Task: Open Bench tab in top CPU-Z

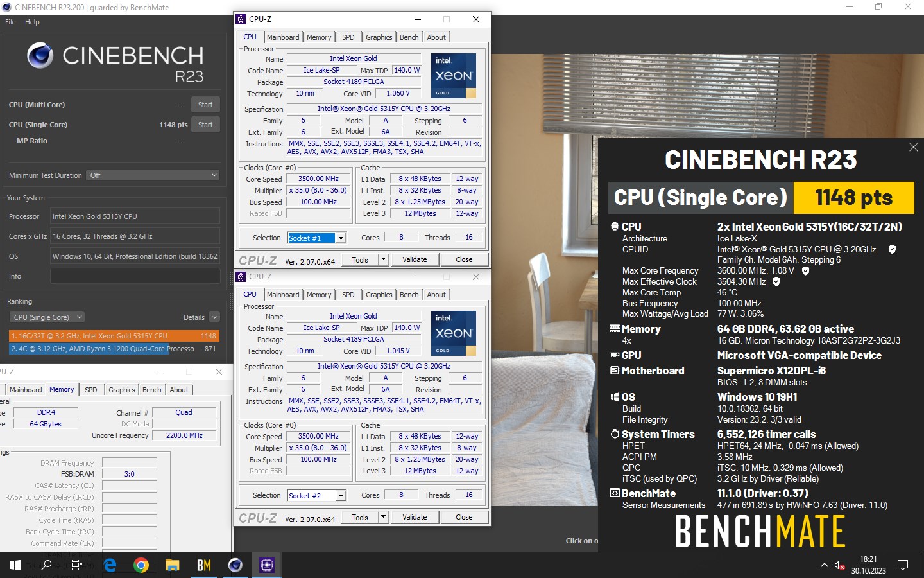Action: tap(409, 37)
